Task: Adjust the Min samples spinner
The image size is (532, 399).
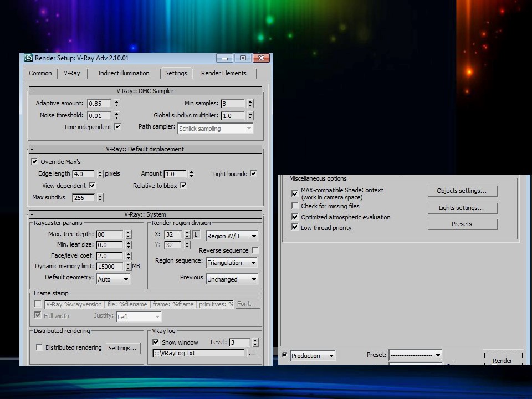Action: click(250, 104)
